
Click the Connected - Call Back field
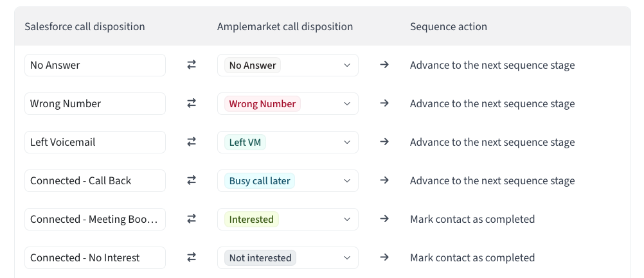point(95,180)
